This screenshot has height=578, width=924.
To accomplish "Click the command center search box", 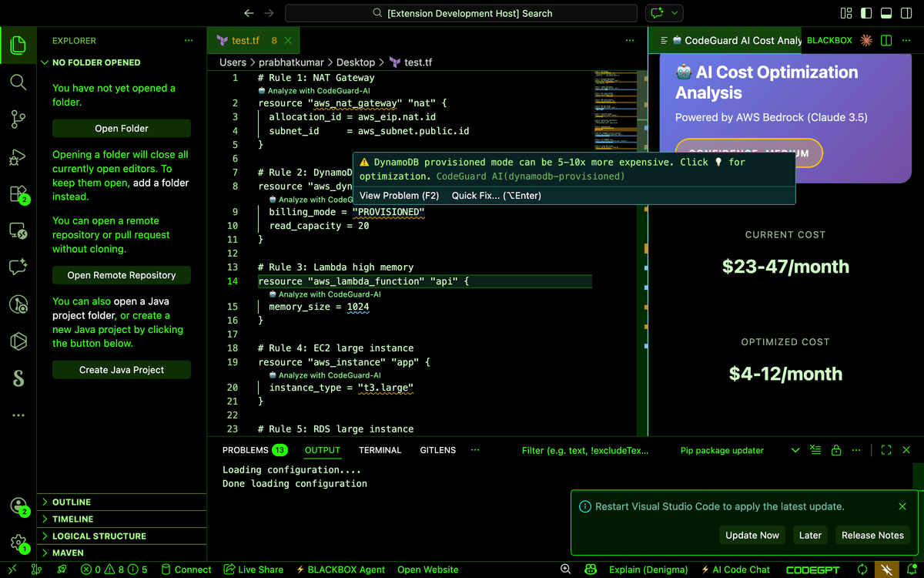I will [461, 13].
